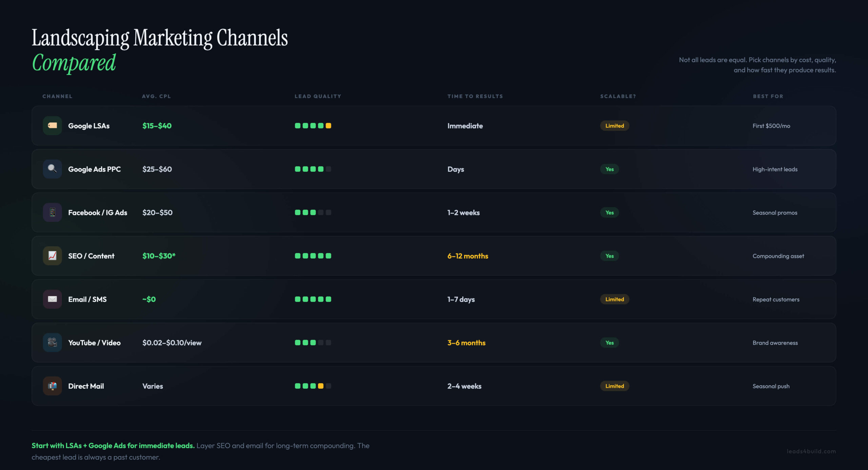This screenshot has width=868, height=470.
Task: Click the YouTube / Video camera icon
Action: tap(52, 343)
